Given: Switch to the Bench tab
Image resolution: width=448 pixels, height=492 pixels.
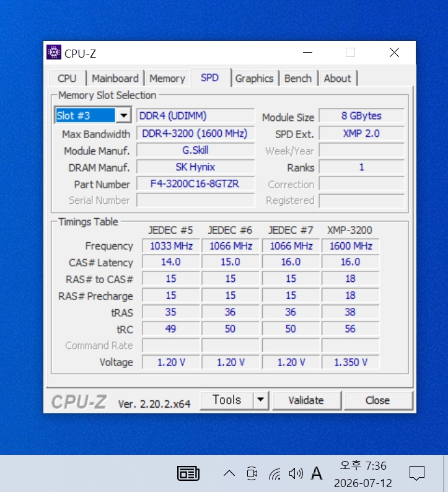Looking at the screenshot, I should (298, 78).
